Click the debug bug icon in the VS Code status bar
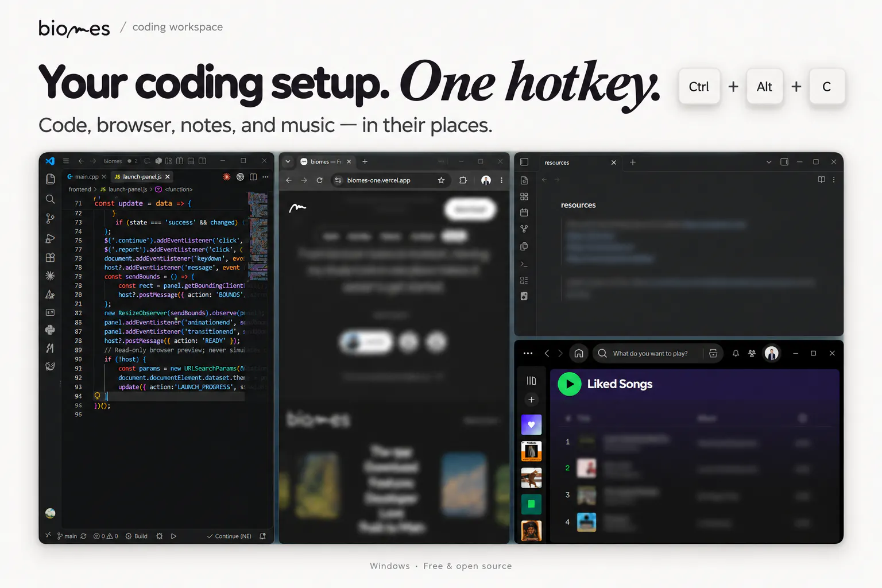Viewport: 882px width, 588px height. click(x=160, y=536)
